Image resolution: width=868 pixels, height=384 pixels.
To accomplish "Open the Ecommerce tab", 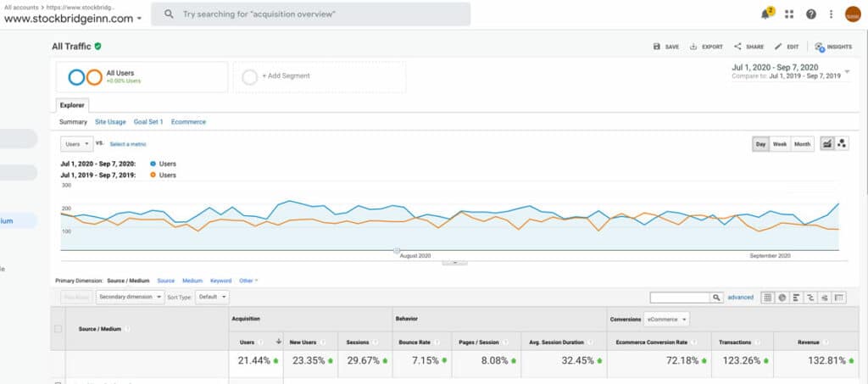I will pos(188,122).
